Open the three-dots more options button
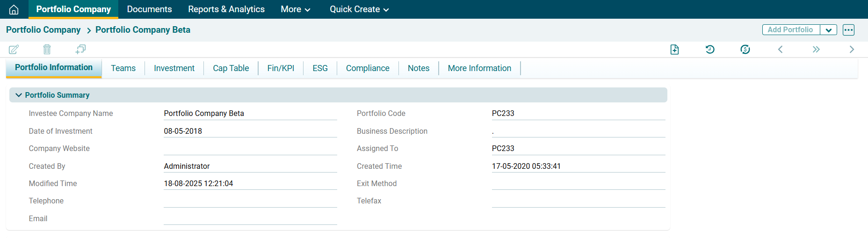 848,30
